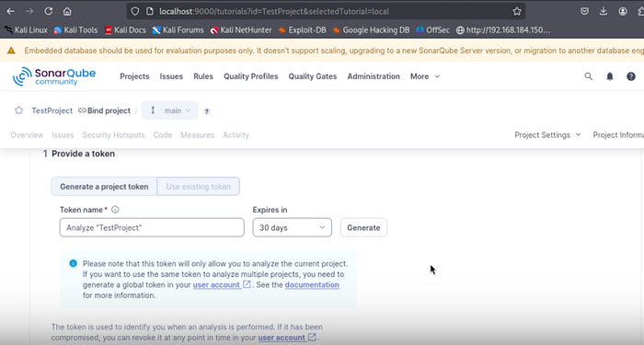Open the Pocket save icon
644x345 pixels.
coord(584,11)
